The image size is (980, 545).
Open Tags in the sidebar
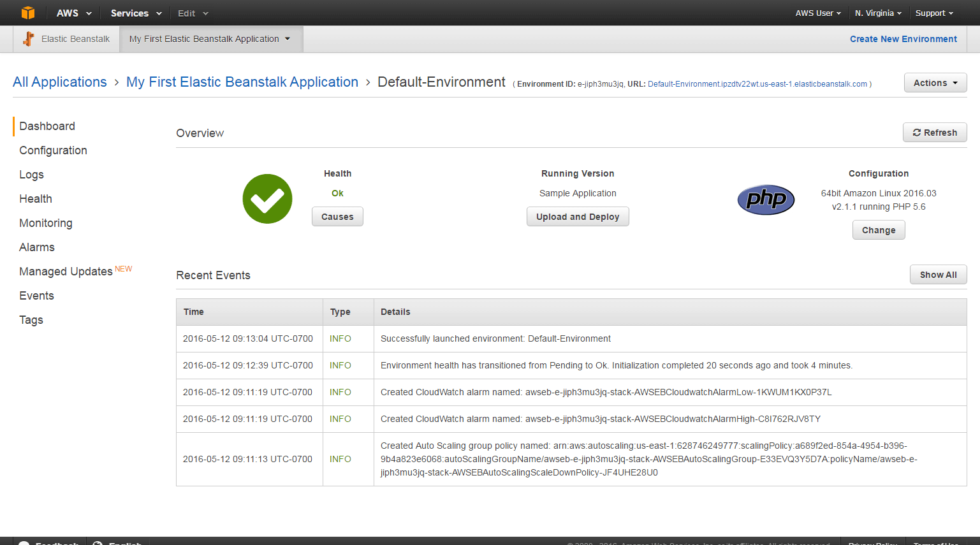pyautogui.click(x=31, y=320)
